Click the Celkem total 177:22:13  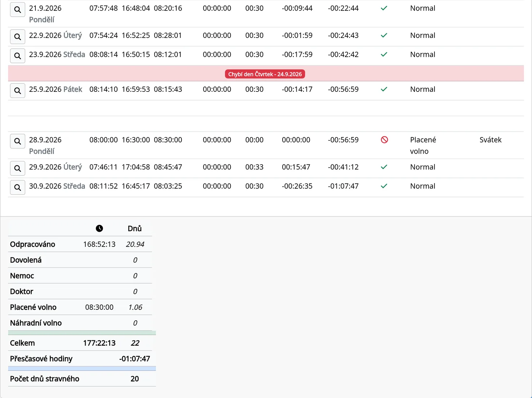[x=99, y=343]
